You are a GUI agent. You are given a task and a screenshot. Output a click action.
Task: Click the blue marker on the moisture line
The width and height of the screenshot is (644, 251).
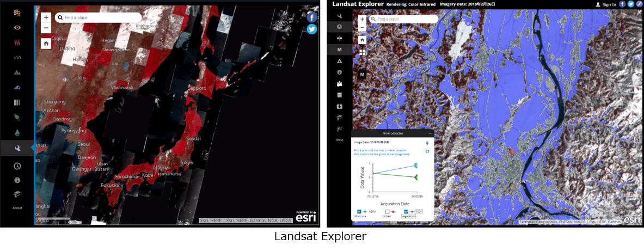(416, 165)
